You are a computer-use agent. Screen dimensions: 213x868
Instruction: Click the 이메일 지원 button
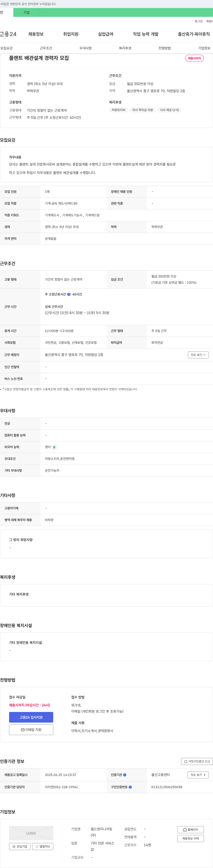31,729
